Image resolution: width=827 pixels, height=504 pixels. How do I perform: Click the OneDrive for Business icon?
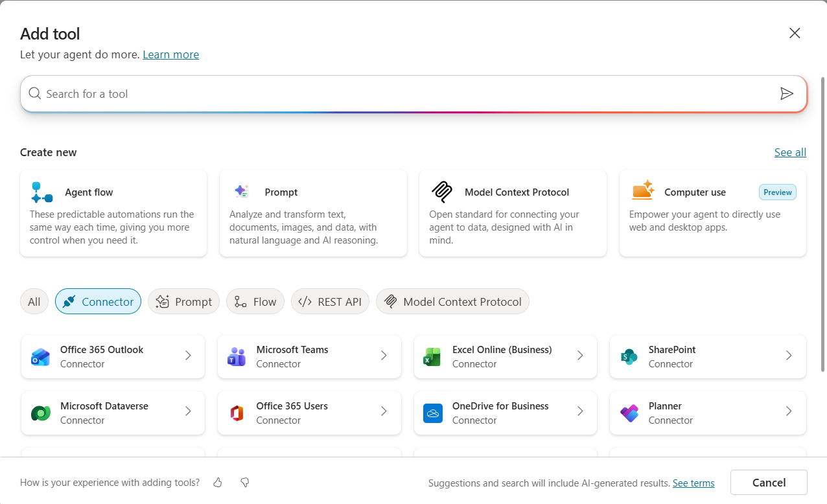click(x=432, y=413)
